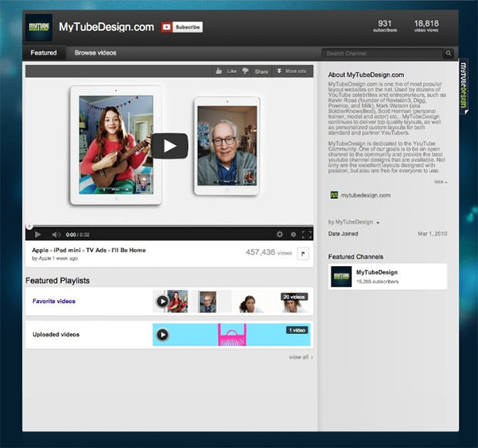Viewport: 478px width, 448px height.
Task: Open the Apple iPad mini video title
Action: point(89,250)
